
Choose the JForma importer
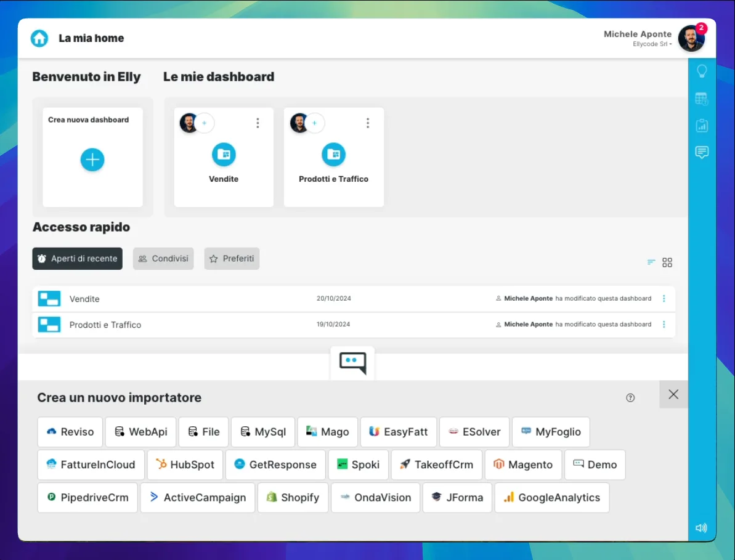[x=457, y=498]
